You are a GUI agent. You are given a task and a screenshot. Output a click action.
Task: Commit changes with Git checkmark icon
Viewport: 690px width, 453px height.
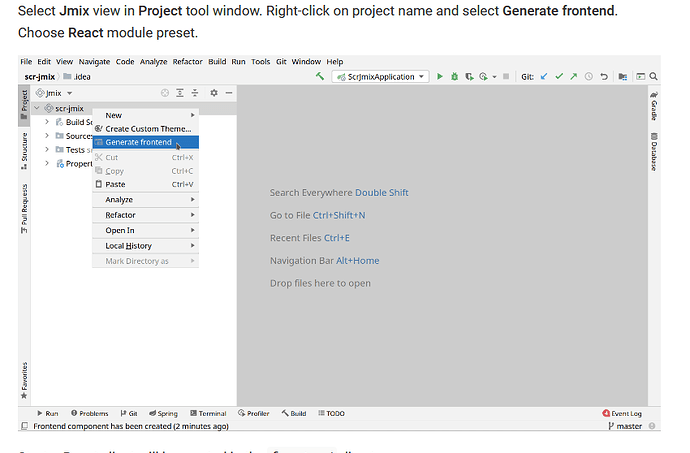(559, 77)
